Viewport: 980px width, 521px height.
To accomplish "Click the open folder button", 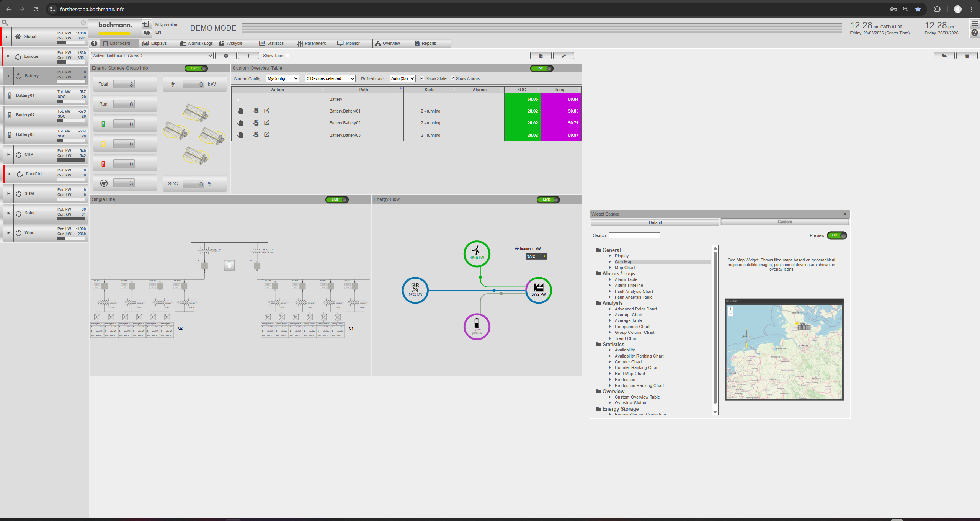I will (944, 56).
